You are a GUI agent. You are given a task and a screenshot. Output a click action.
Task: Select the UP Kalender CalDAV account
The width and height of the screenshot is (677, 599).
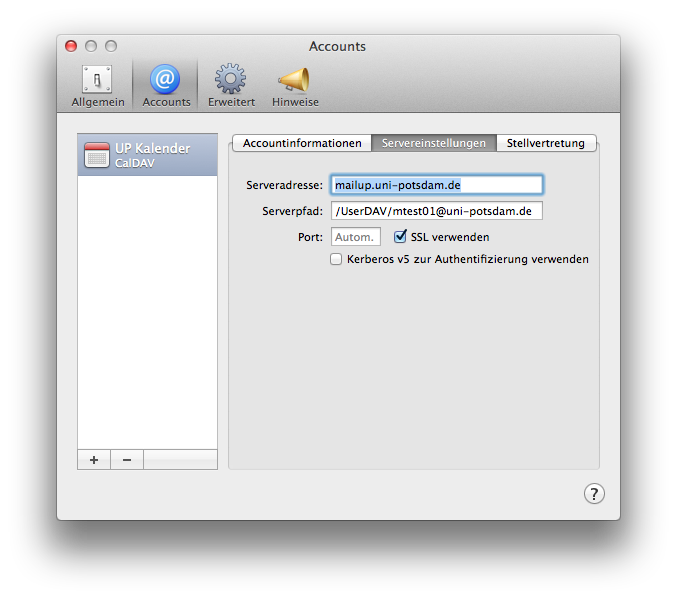pyautogui.click(x=147, y=155)
